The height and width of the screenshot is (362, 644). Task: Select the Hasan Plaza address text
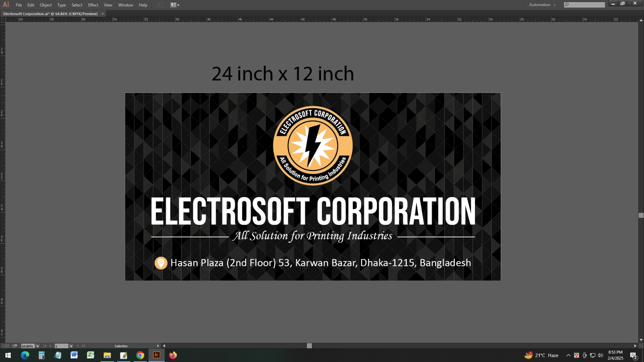point(321,263)
